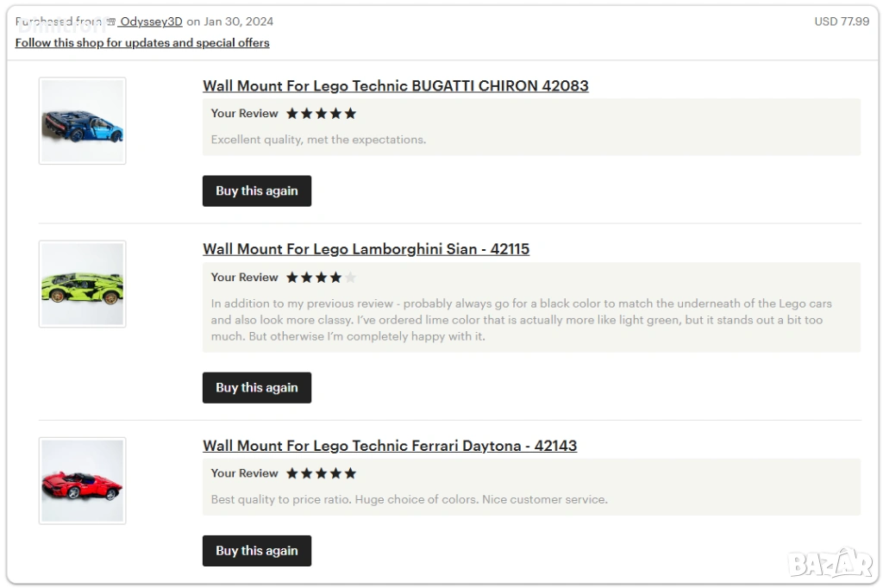Select the lime Lamborghini Sian thumbnail
Viewport: 883px width, 588px height.
point(83,284)
